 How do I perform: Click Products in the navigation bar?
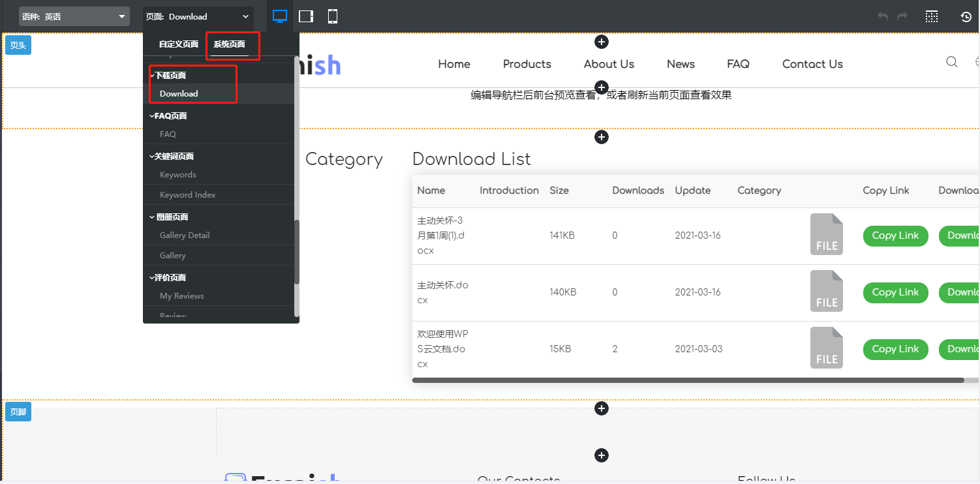[x=527, y=64]
